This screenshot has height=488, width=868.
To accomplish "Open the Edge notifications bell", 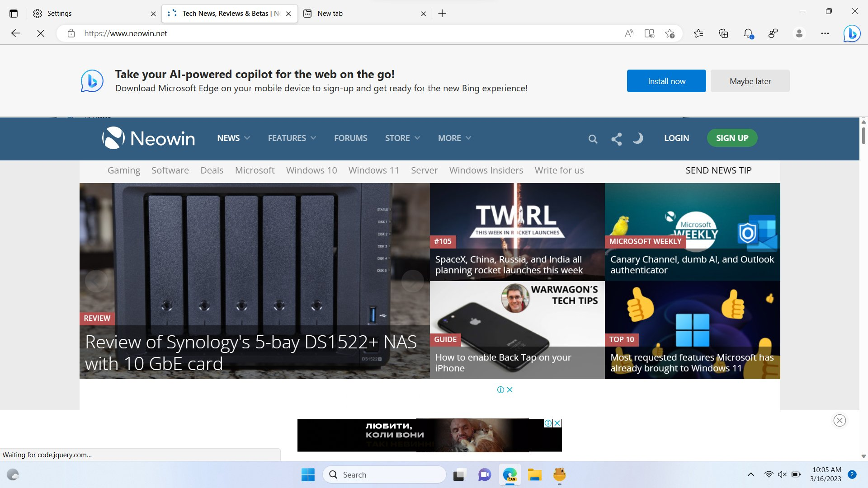I will (748, 33).
